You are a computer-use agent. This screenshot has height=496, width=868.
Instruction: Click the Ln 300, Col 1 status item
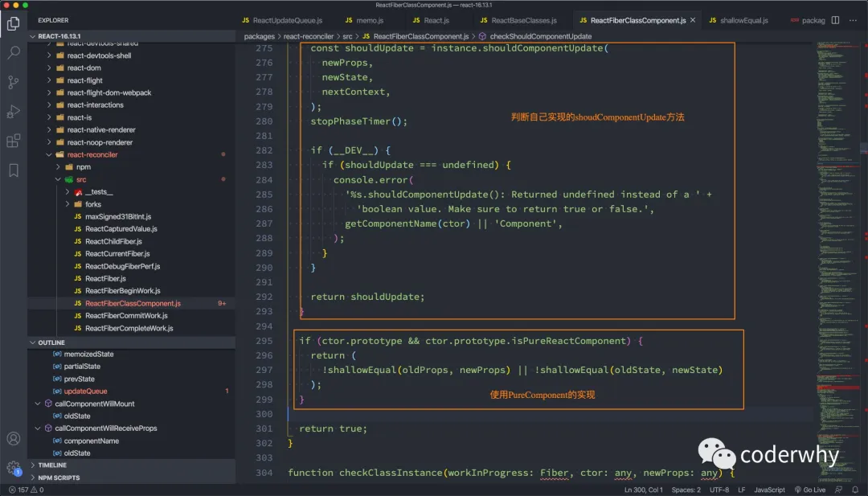643,490
